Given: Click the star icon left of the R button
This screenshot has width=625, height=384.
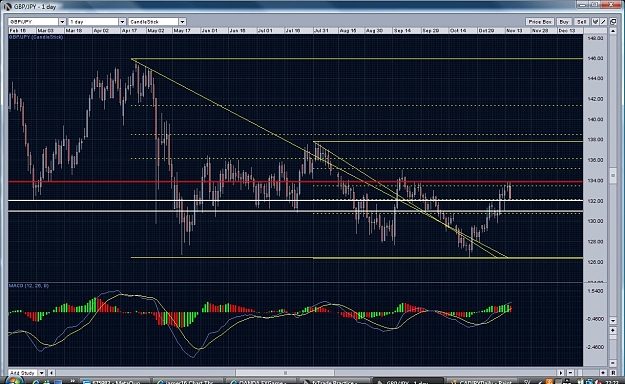Looking at the screenshot, I should point(603,372).
